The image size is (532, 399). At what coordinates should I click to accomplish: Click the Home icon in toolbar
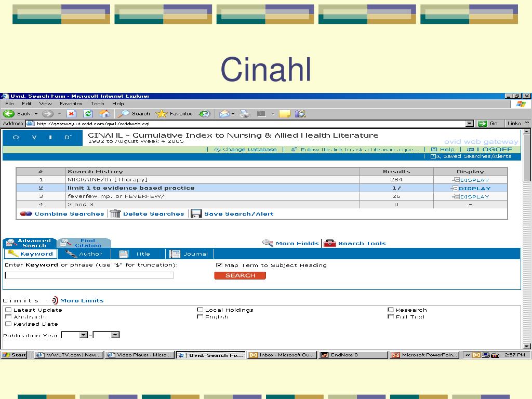coord(105,114)
